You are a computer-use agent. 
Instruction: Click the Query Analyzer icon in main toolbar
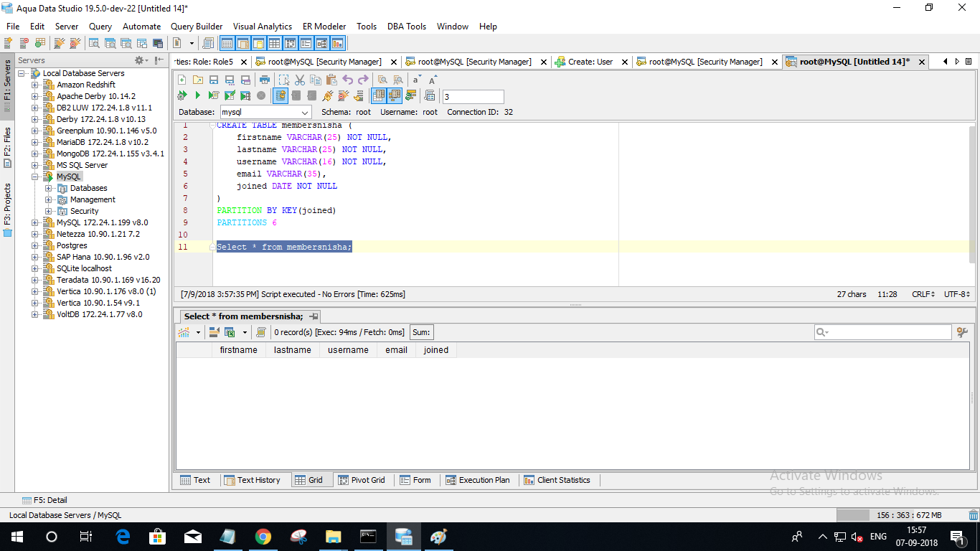94,43
